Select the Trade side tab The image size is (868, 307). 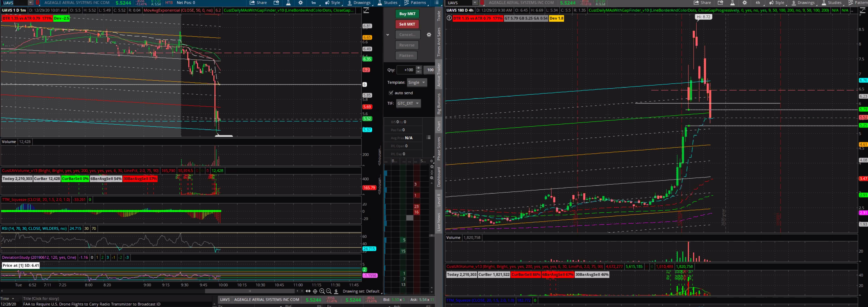[x=439, y=16]
